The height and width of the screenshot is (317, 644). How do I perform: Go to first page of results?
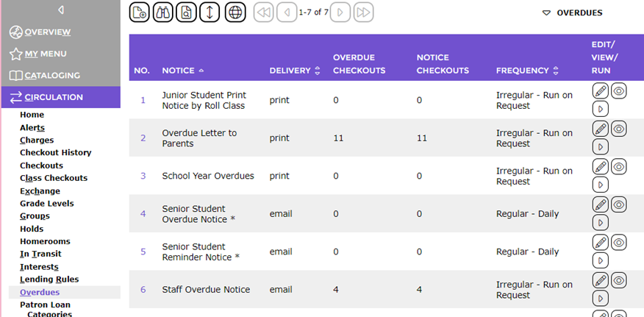(x=264, y=13)
